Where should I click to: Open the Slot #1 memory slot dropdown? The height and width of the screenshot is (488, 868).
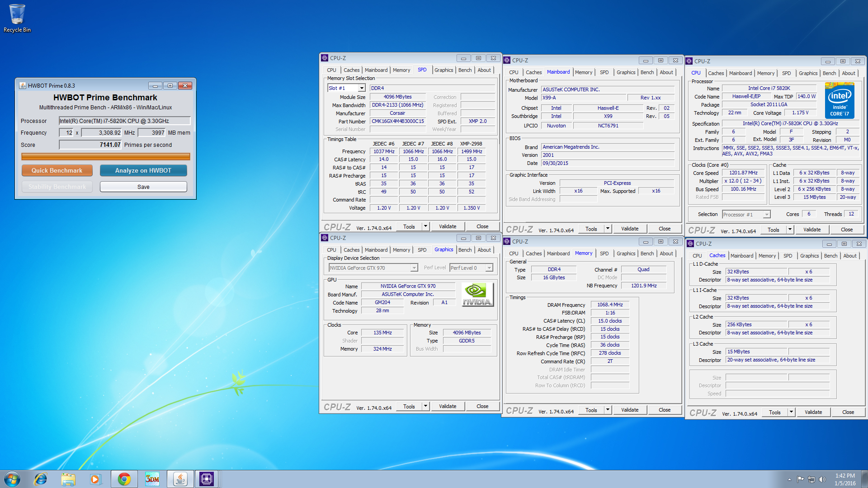[362, 88]
